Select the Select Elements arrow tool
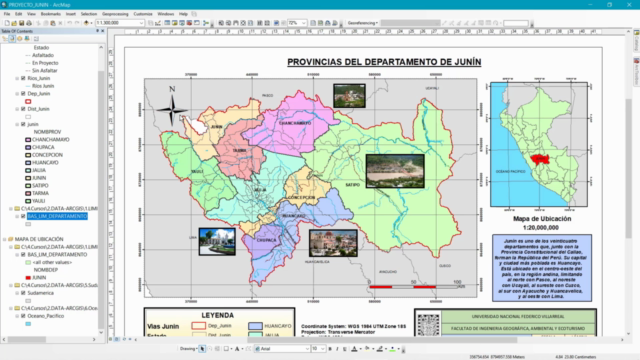The image size is (640, 360). (x=202, y=349)
